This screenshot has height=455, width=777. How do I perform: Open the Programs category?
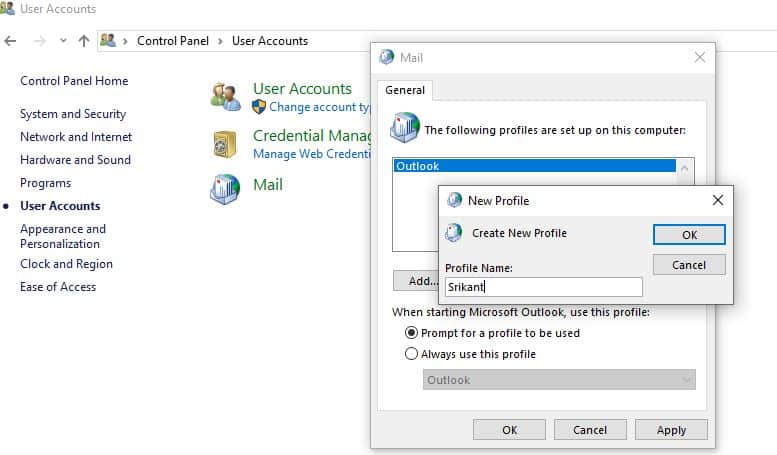pos(46,183)
